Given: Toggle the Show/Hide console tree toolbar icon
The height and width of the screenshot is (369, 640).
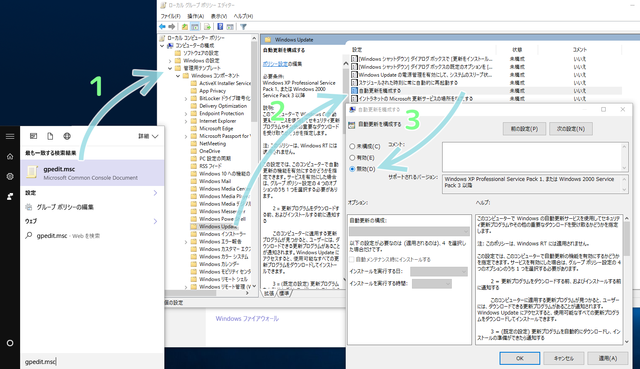Looking at the screenshot, I should [x=195, y=27].
